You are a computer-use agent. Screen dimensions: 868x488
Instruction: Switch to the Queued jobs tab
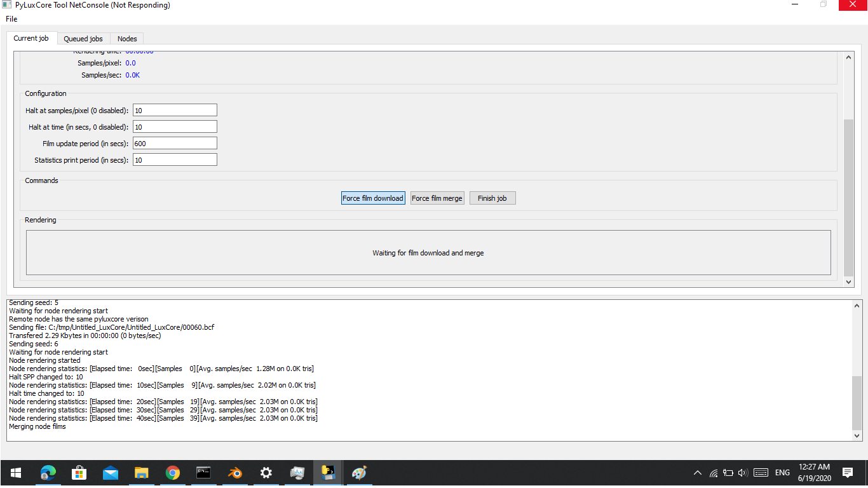click(x=83, y=39)
